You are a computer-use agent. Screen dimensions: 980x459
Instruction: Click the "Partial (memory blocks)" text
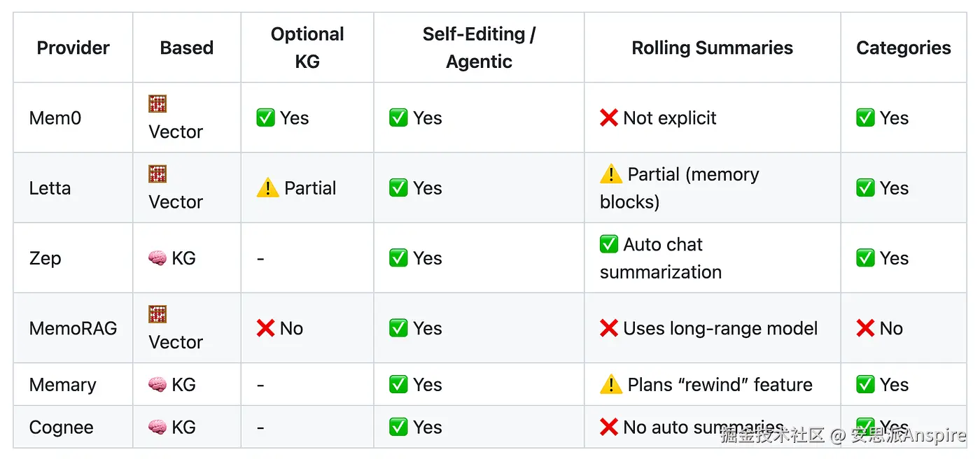tap(679, 188)
